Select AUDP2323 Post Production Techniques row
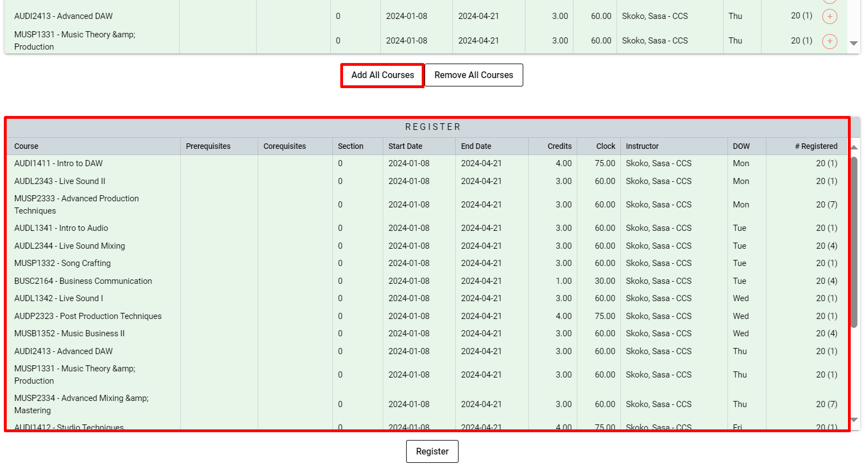This screenshot has height=469, width=868. [x=88, y=316]
